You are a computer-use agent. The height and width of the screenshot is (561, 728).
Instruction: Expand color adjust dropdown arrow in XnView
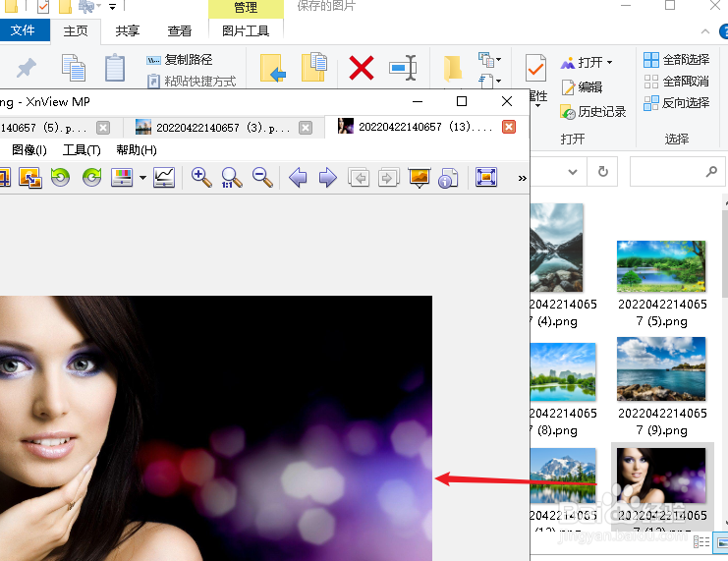click(x=142, y=178)
